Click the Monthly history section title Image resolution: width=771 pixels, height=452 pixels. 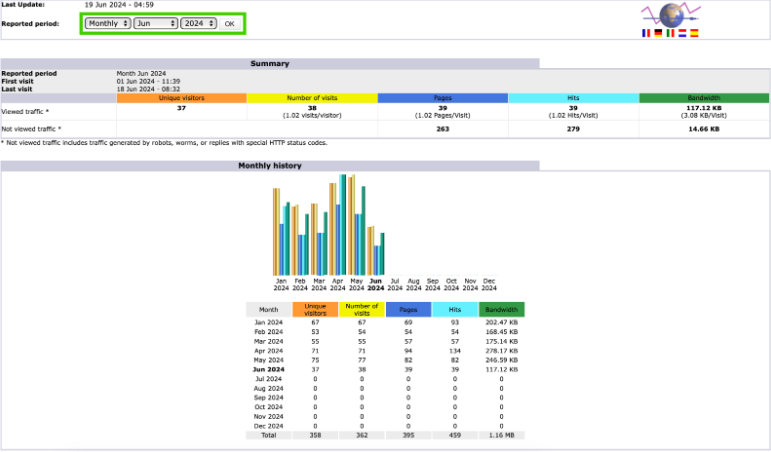point(269,166)
